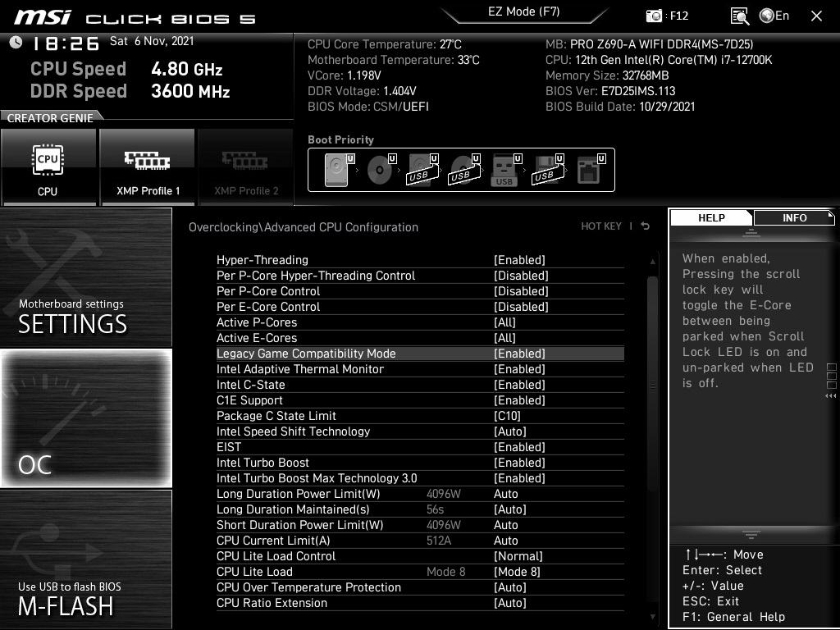840x630 pixels.
Task: Click the CPU Speed 4.80 GHz reading
Action: (x=126, y=69)
